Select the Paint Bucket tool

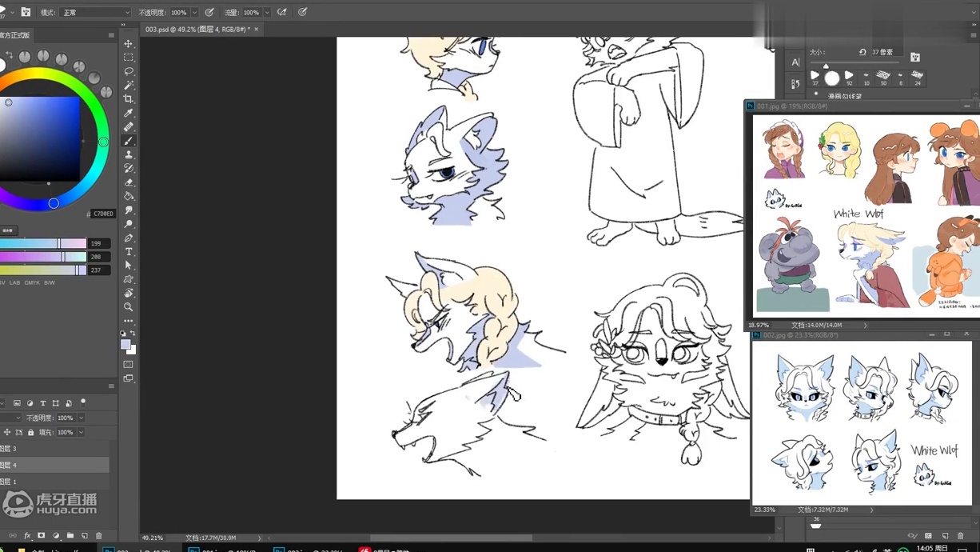pyautogui.click(x=129, y=196)
